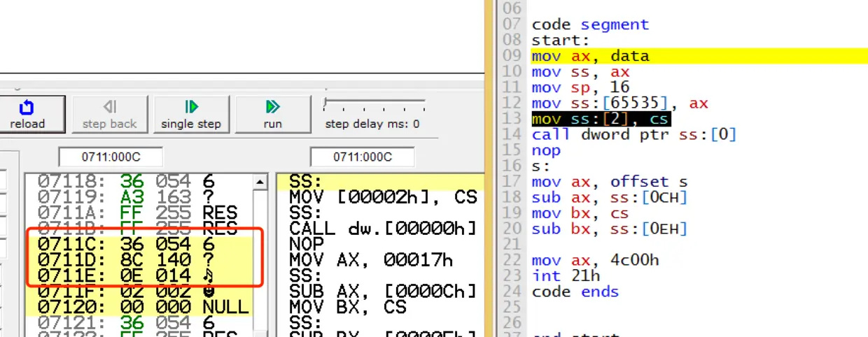Click the right 0711:000C address field
Image resolution: width=868 pixels, height=337 pixels.
[x=362, y=157]
